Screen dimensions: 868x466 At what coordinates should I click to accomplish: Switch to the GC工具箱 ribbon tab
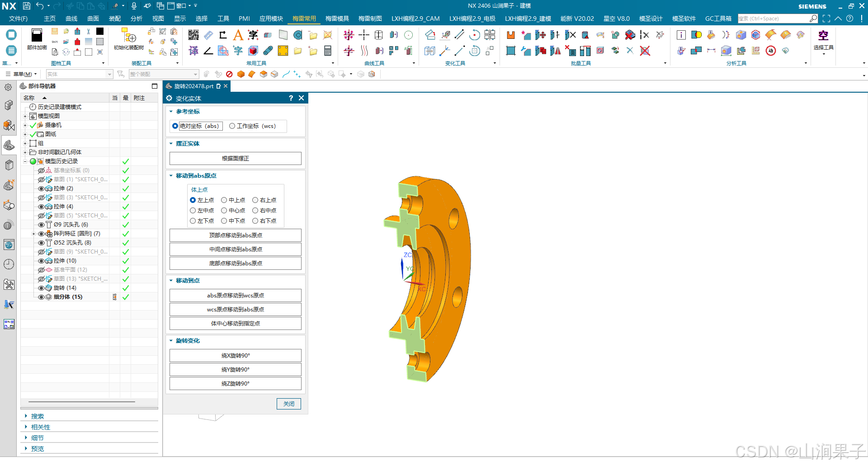click(718, 19)
